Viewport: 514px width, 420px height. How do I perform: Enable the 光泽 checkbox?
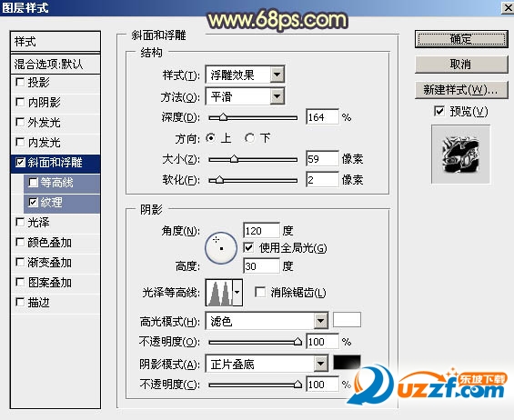(x=20, y=222)
